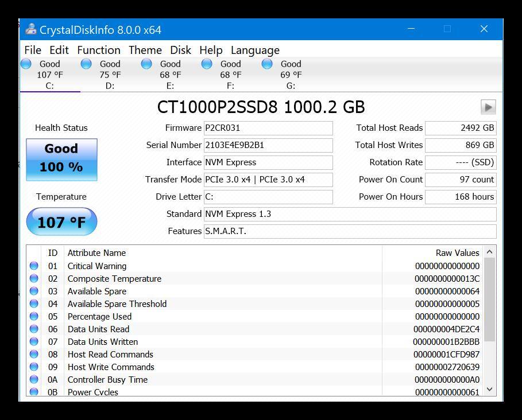522x420 pixels.
Task: Open the File menu
Action: coord(33,50)
